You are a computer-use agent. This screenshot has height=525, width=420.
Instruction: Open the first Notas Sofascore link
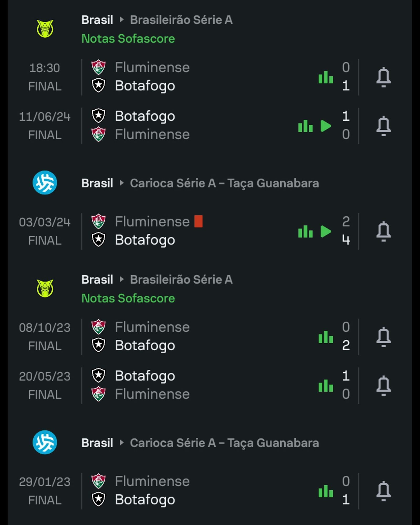coord(128,39)
